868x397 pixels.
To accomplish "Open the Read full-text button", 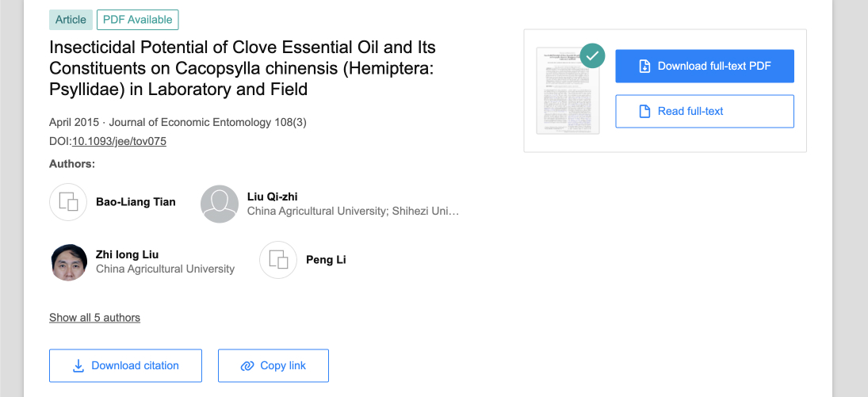I will pyautogui.click(x=705, y=111).
